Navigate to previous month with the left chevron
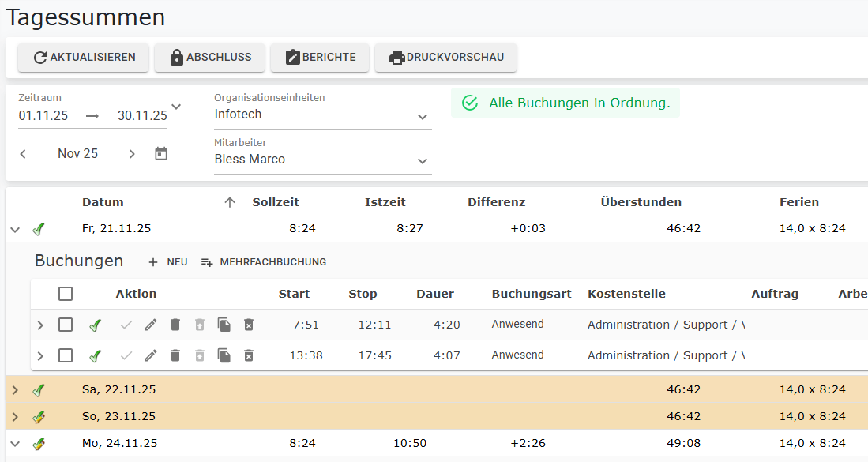This screenshot has width=868, height=462. (x=23, y=153)
